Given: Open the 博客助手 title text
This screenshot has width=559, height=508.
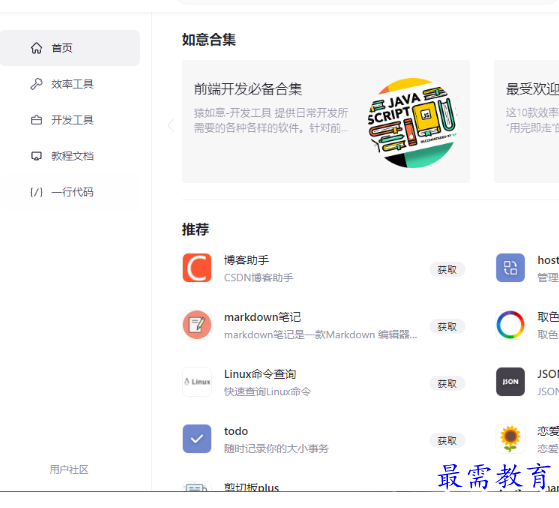Looking at the screenshot, I should pyautogui.click(x=246, y=260).
